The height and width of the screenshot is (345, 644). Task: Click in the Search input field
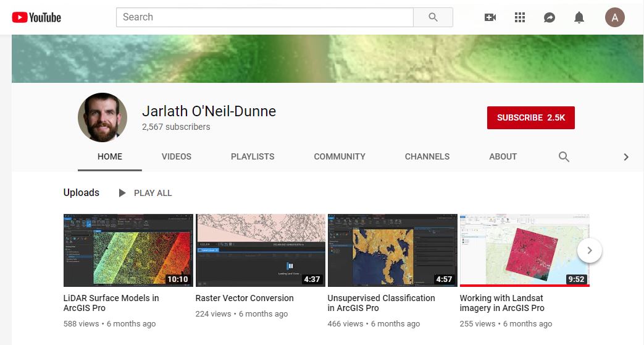point(264,17)
